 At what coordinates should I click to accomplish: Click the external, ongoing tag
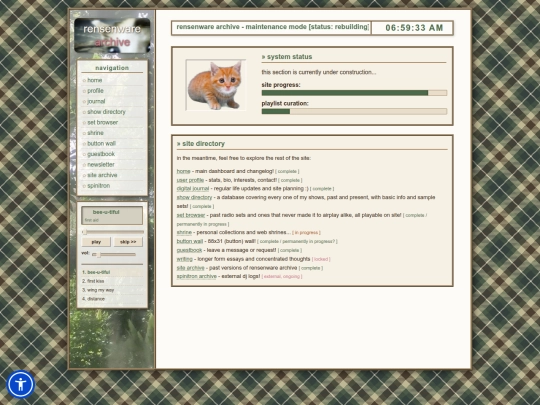click(x=282, y=277)
